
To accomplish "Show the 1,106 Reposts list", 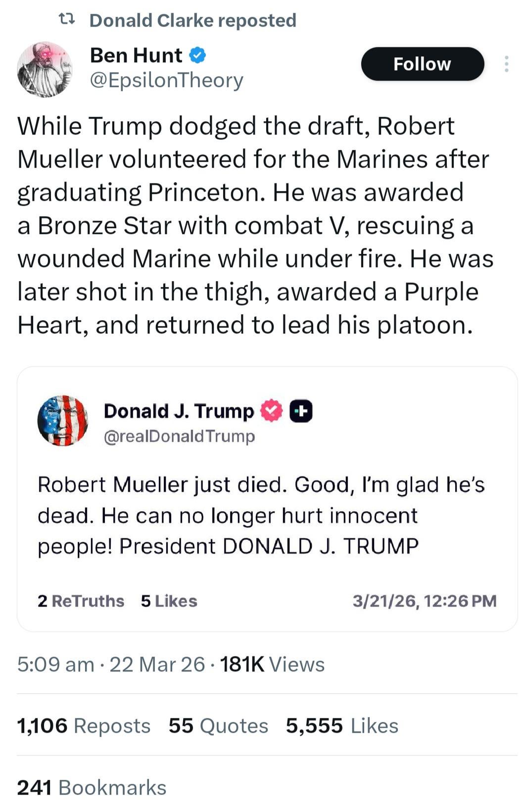I will point(84,726).
